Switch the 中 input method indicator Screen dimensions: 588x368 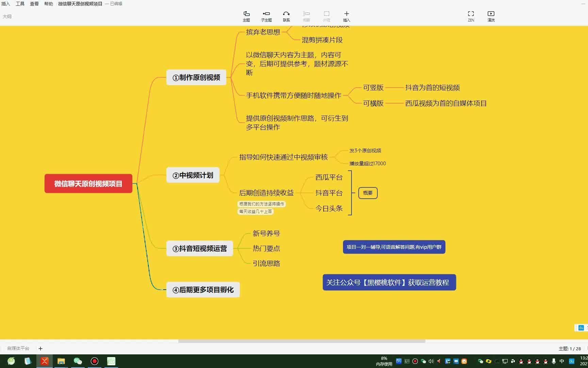[x=562, y=361]
